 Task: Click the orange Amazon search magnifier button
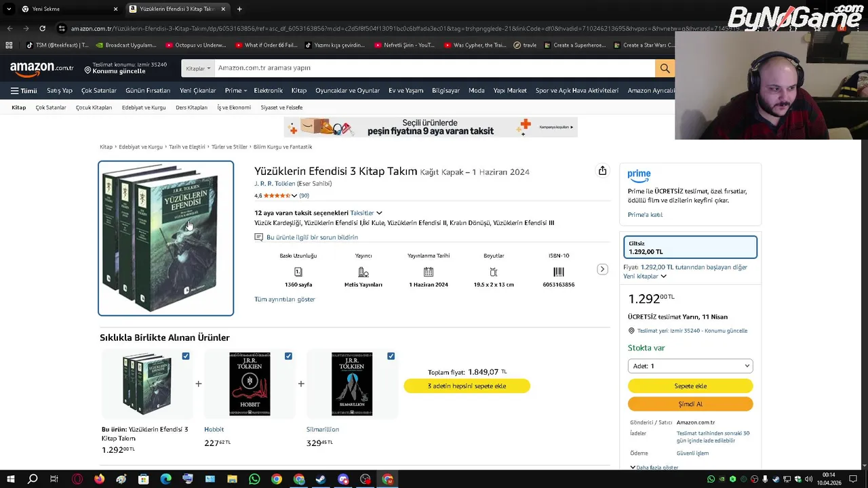665,68
